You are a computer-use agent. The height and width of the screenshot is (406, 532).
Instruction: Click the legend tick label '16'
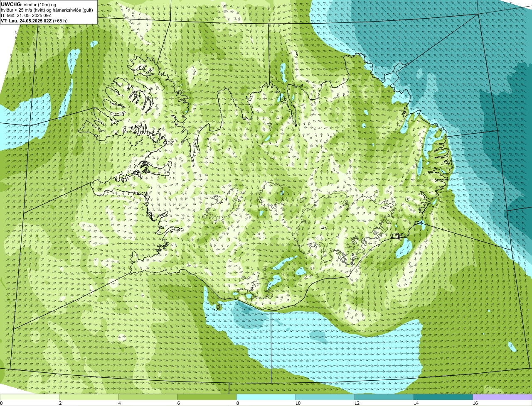point(475,403)
